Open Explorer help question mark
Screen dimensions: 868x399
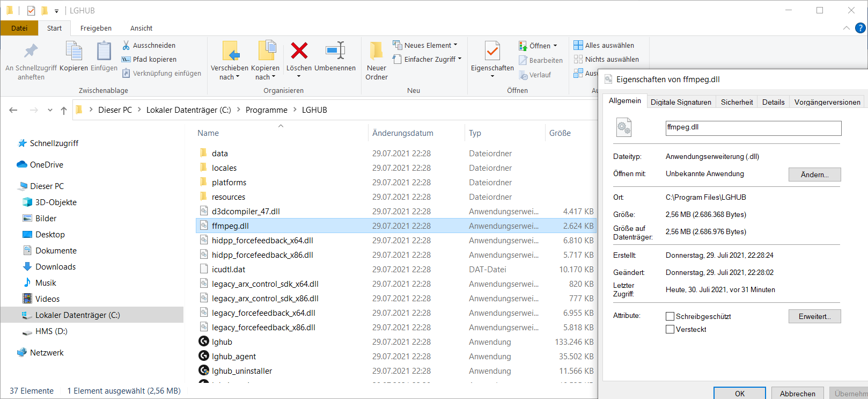(860, 28)
